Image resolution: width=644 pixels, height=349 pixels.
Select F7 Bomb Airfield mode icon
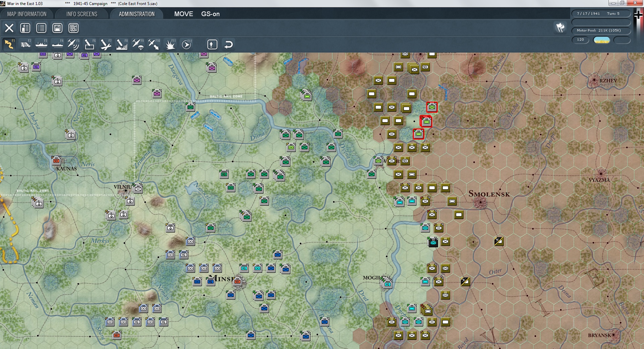point(106,44)
